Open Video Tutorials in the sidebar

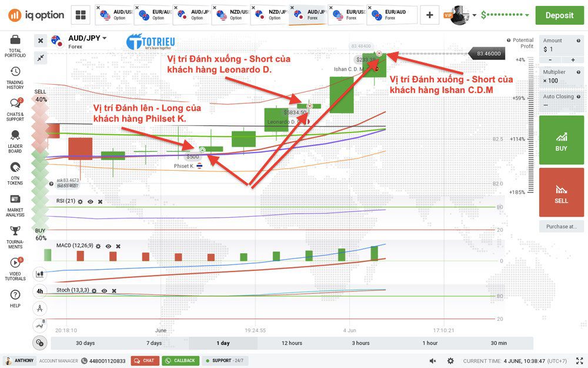pos(15,269)
